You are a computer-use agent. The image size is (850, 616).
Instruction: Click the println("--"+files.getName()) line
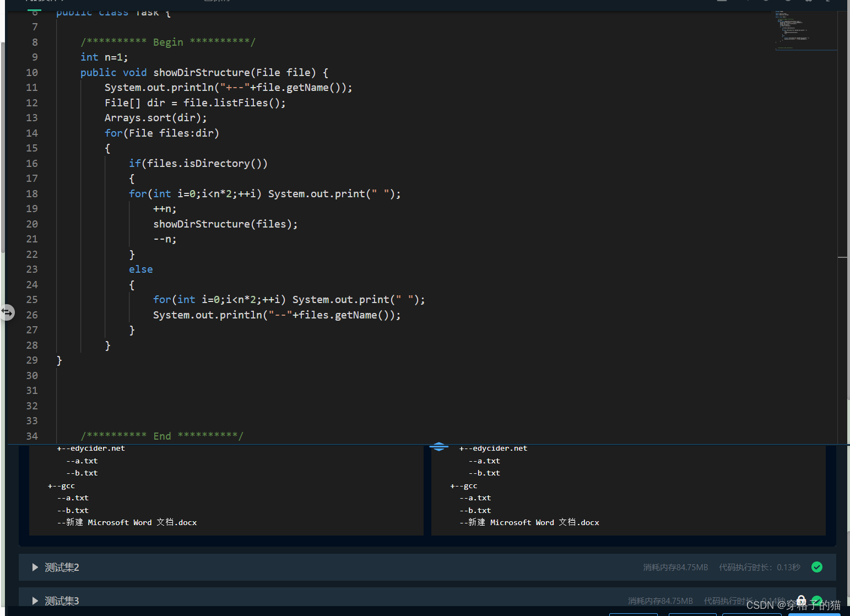pyautogui.click(x=277, y=315)
